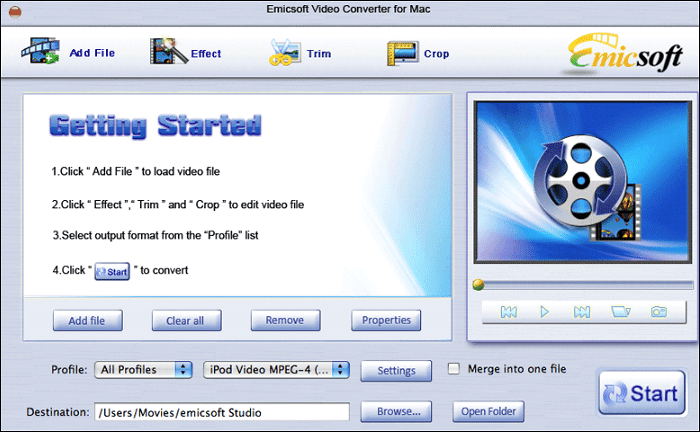Viewport: 700px width, 432px height.
Task: Click the Properties button
Action: pos(386,321)
